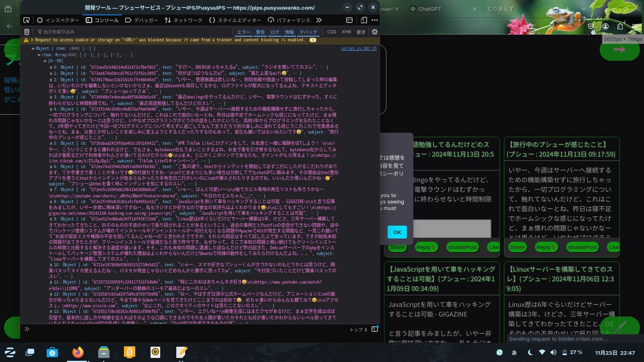Open the ネットワーク tab
The image size is (644, 362).
click(x=183, y=20)
